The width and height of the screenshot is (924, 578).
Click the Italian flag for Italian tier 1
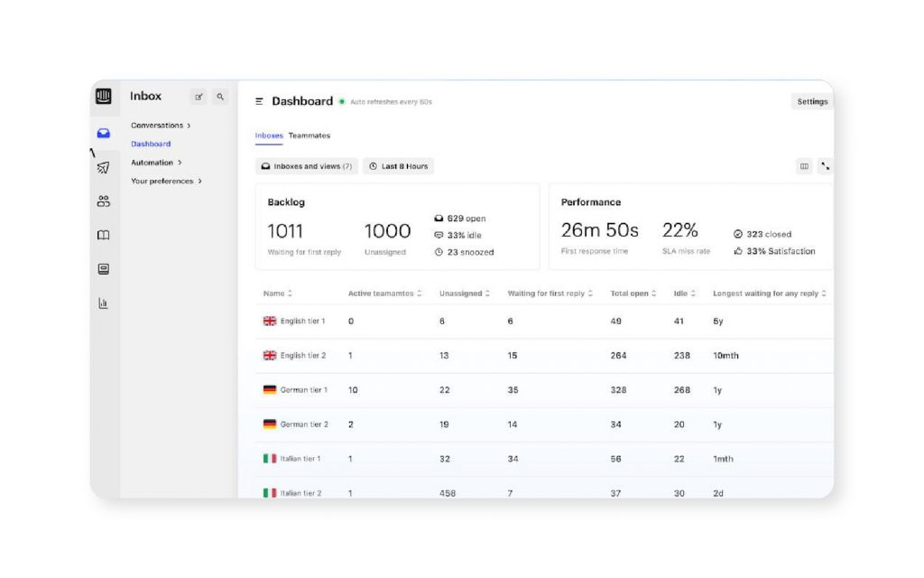coord(269,458)
